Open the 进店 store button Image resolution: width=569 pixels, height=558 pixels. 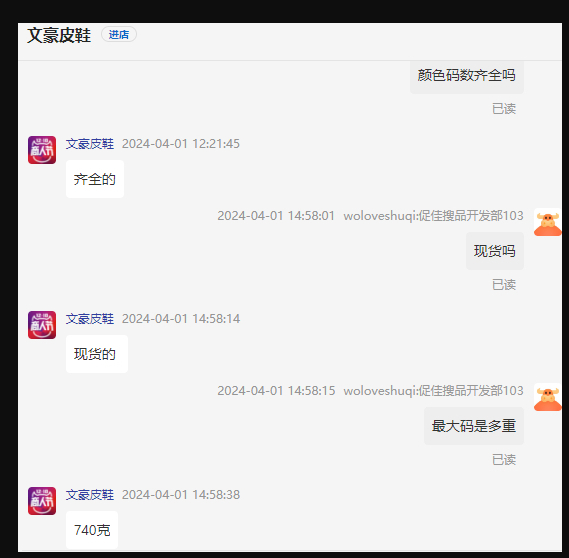[119, 34]
